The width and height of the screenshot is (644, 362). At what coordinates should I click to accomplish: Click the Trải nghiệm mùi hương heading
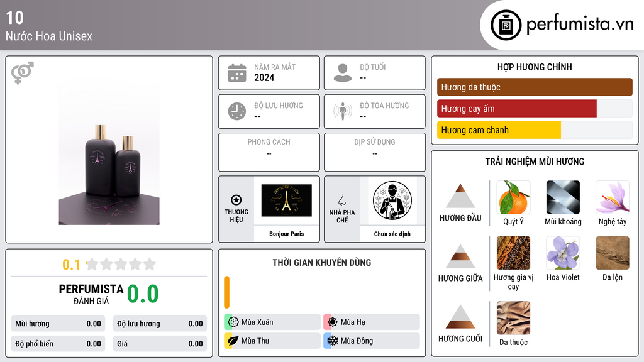pyautogui.click(x=535, y=162)
